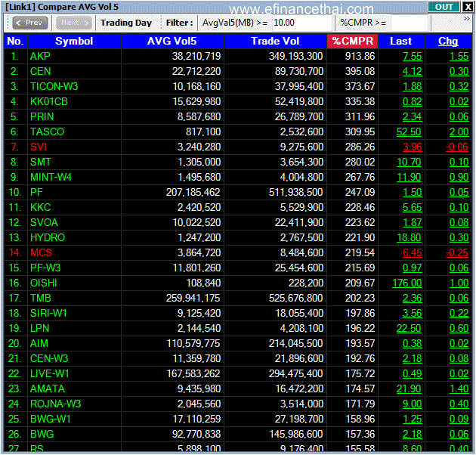This screenshot has height=455, width=476.
Task: Open OISHI last price link 176.00
Action: pos(407,283)
